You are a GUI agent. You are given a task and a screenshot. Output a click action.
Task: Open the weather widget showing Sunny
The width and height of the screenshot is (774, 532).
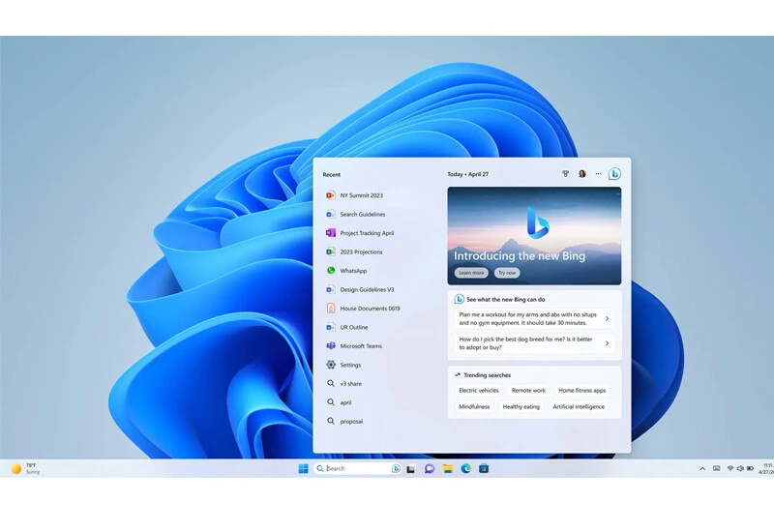[x=26, y=468]
